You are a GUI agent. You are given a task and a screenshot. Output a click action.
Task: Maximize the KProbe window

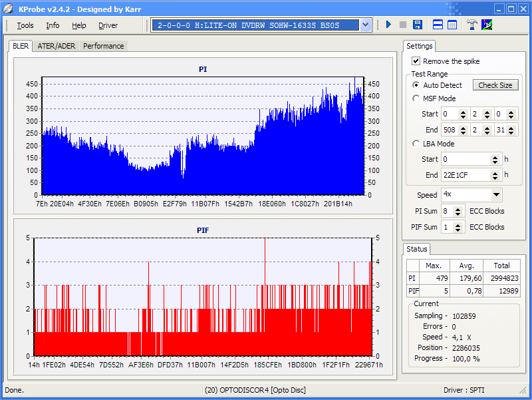click(511, 9)
